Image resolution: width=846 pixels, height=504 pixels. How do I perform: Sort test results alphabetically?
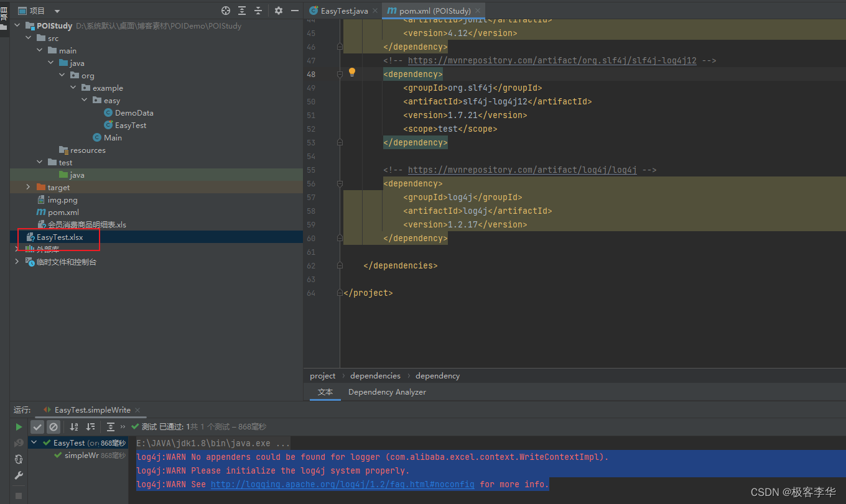(74, 427)
